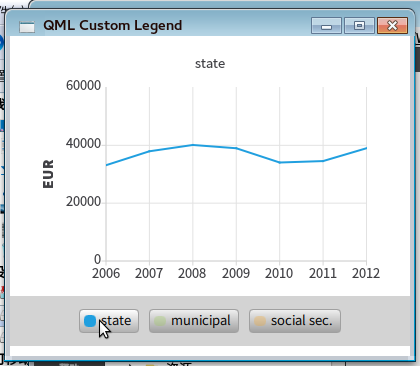Click the 2012 x-axis label
The height and width of the screenshot is (366, 420).
366,273
